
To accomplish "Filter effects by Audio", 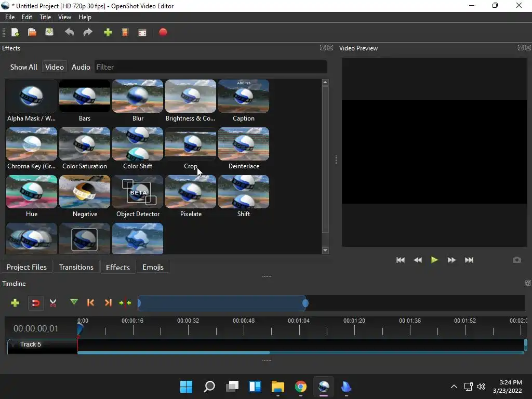I will click(x=81, y=67).
